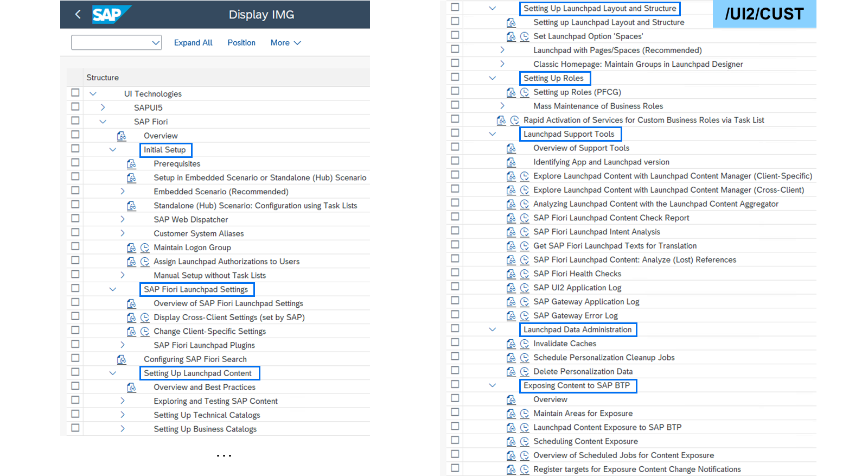Open SAP Gateway Application Log item

point(586,302)
